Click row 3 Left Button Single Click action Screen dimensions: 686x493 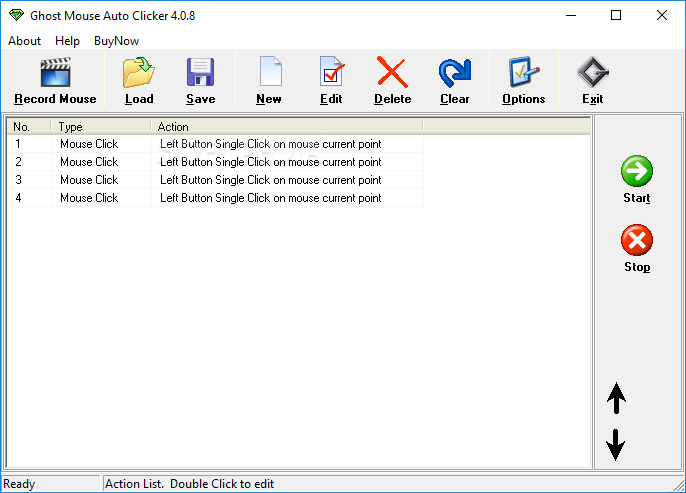(271, 180)
